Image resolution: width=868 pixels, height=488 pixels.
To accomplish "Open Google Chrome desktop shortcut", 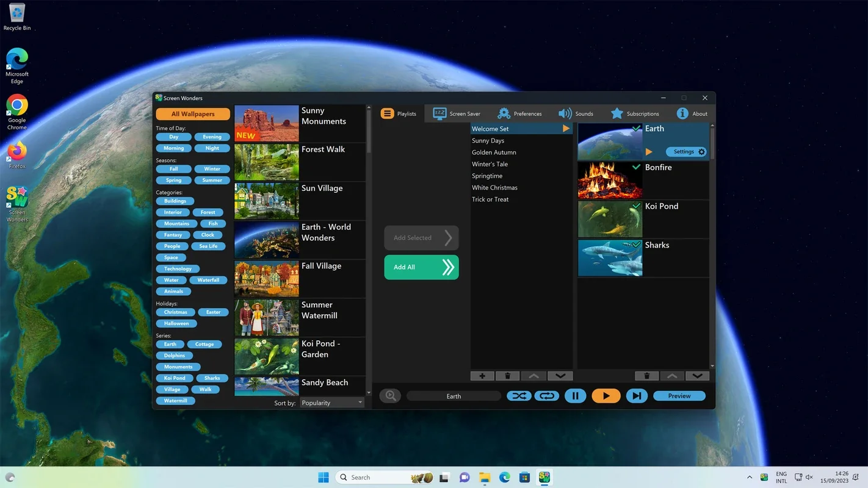I will tap(17, 112).
